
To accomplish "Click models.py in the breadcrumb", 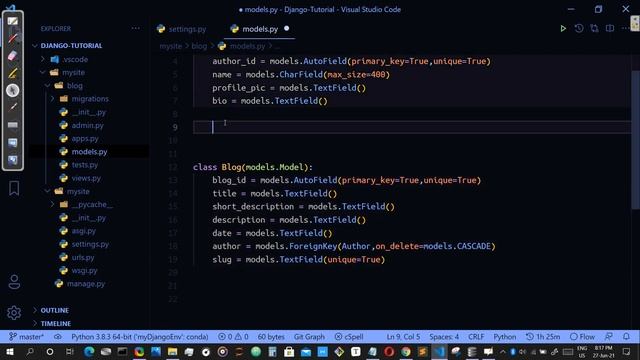I will (x=247, y=46).
